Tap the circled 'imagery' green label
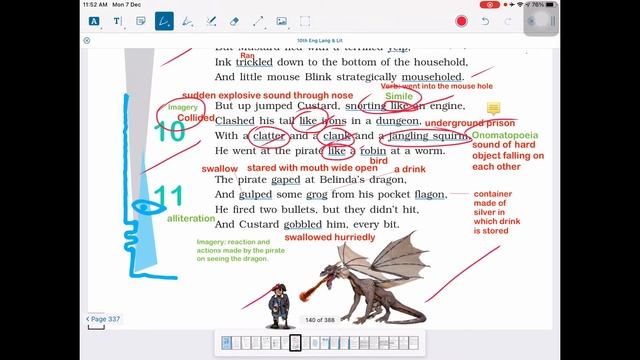The image size is (640, 360). 182,107
